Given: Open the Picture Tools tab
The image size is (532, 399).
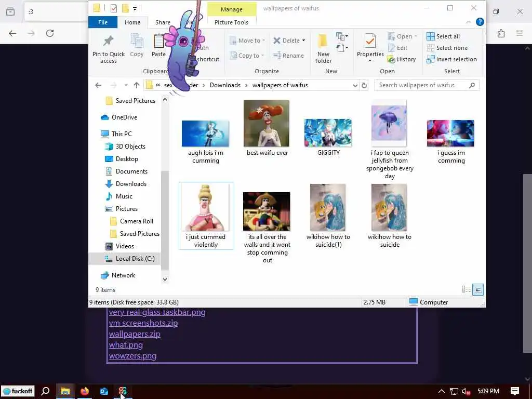Looking at the screenshot, I should point(231,22).
